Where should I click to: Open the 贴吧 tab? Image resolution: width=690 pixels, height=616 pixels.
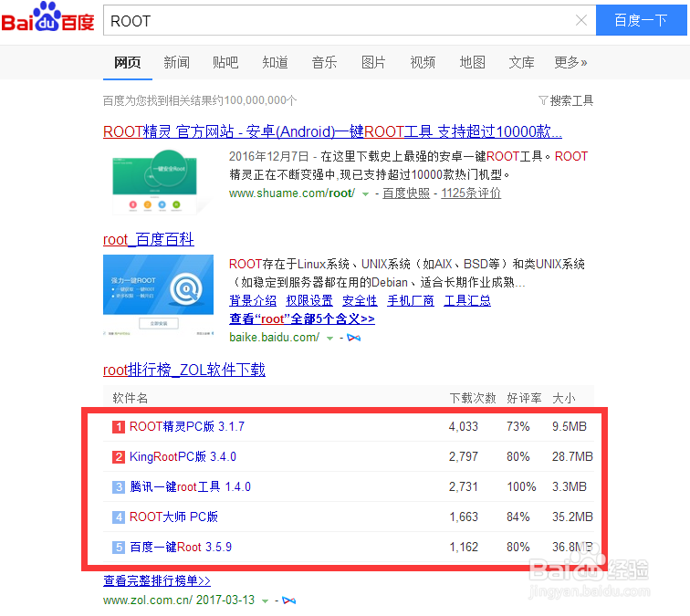[x=225, y=62]
